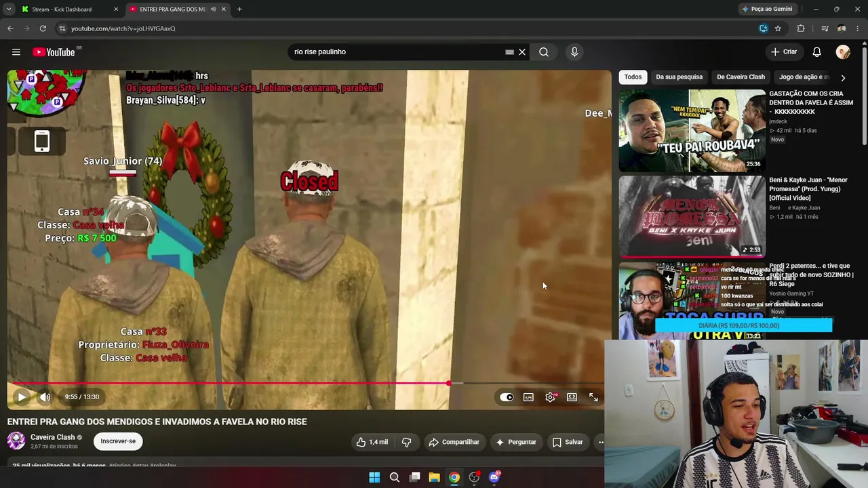Open media controls in Chrome toolbar
The image size is (868, 488).
[x=825, y=28]
